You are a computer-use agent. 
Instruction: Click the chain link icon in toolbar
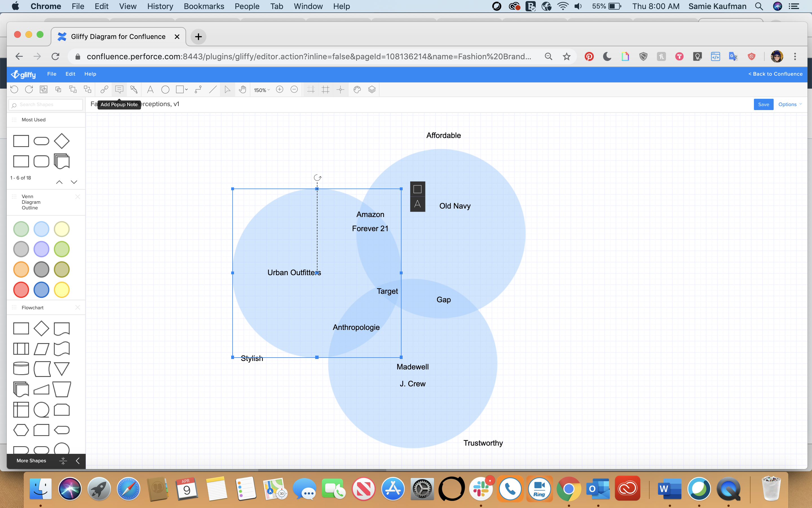coord(104,89)
